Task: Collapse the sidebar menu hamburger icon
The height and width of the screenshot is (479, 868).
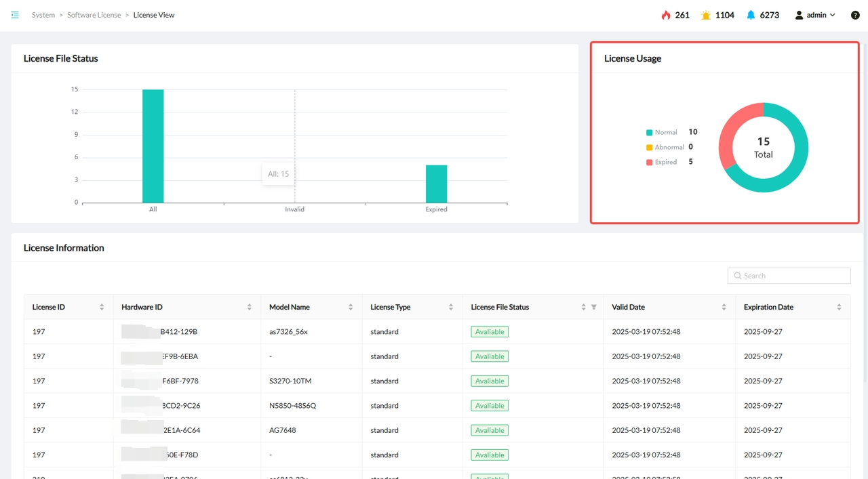Action: (15, 15)
